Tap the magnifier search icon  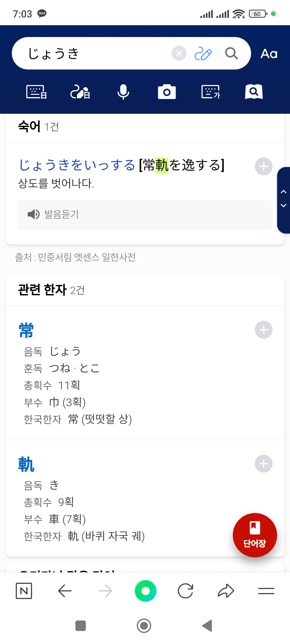point(231,53)
